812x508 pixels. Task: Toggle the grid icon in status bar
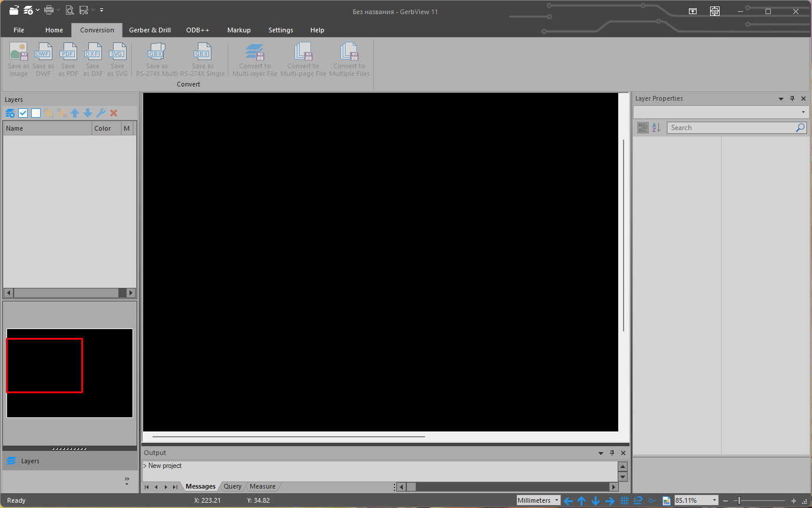coord(625,501)
